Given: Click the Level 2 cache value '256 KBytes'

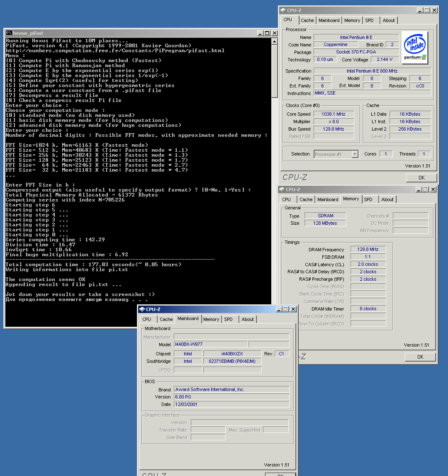Looking at the screenshot, I should point(410,129).
